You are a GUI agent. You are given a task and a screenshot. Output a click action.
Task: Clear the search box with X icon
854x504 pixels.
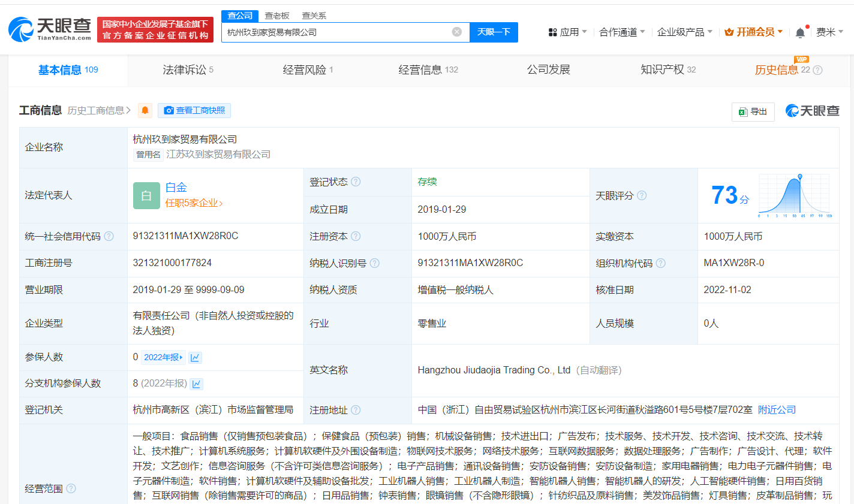[457, 32]
